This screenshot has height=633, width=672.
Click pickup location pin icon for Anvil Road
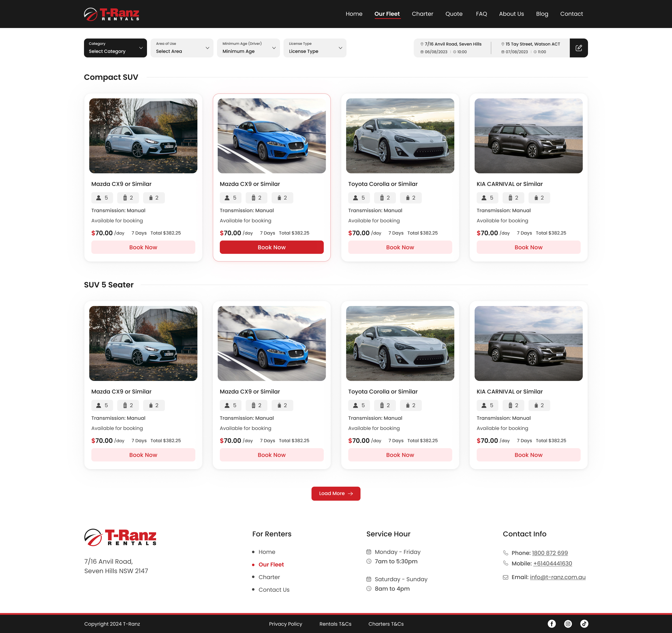point(422,44)
